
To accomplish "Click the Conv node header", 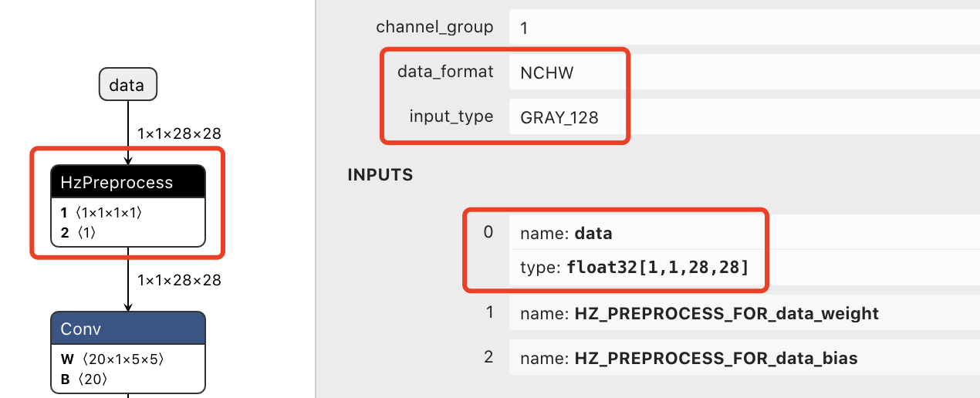I will pos(127,329).
